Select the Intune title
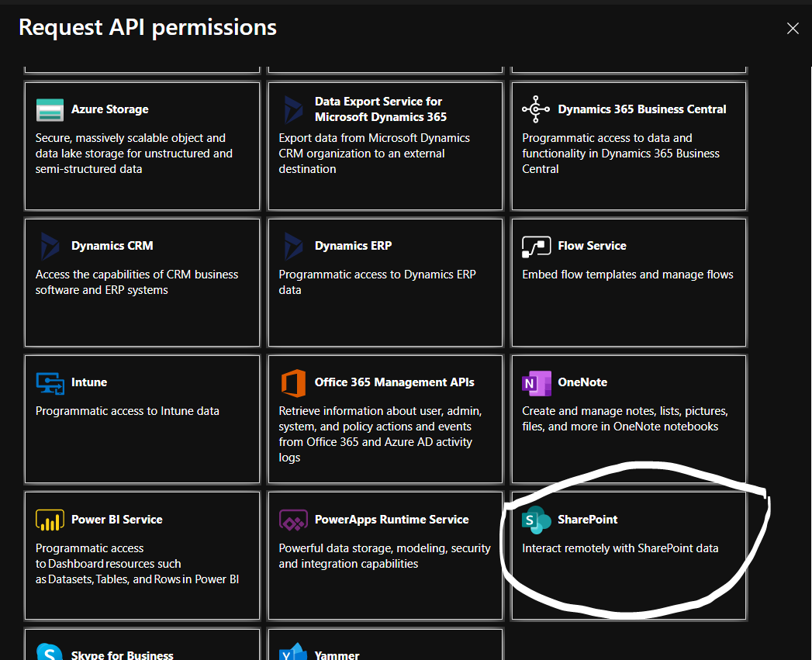This screenshot has width=812, height=660. (89, 382)
